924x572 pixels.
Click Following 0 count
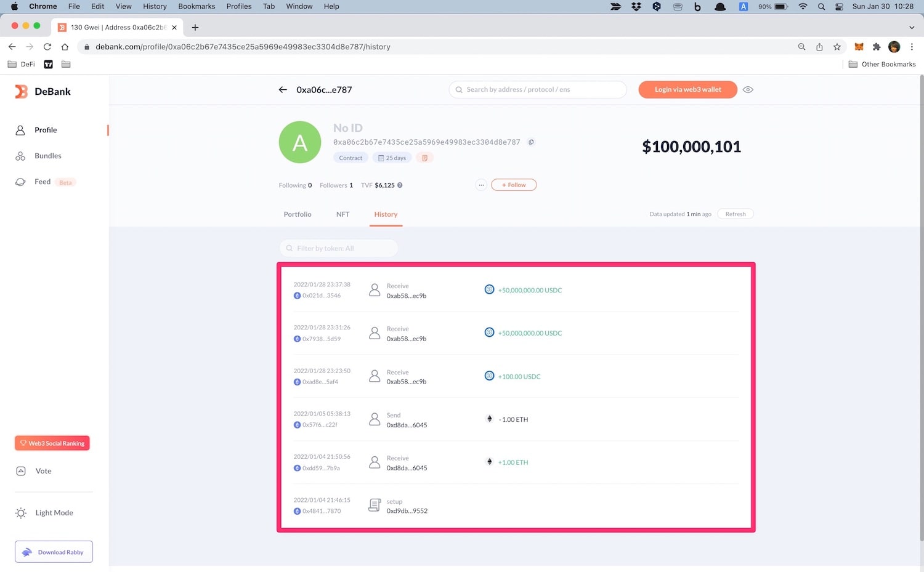(295, 185)
